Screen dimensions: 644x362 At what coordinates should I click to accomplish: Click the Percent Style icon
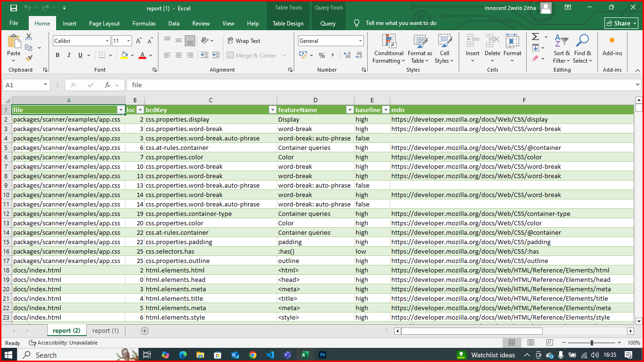(322, 56)
